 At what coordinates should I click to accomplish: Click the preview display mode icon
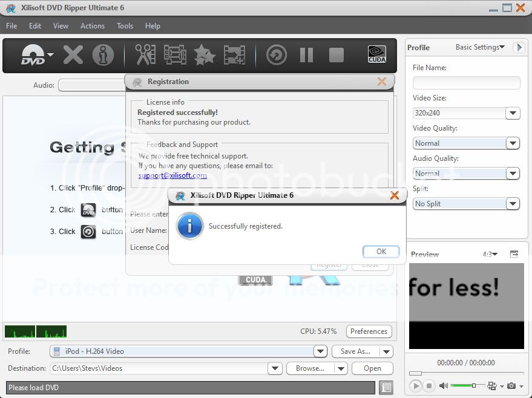point(491,386)
